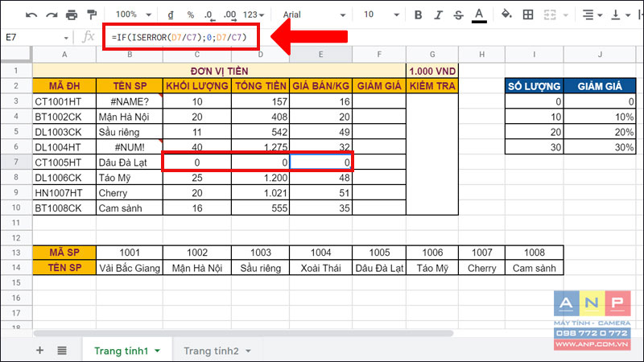Select the Táo Mỹ cell in row 8
This screenshot has height=362, width=644.
point(130,177)
